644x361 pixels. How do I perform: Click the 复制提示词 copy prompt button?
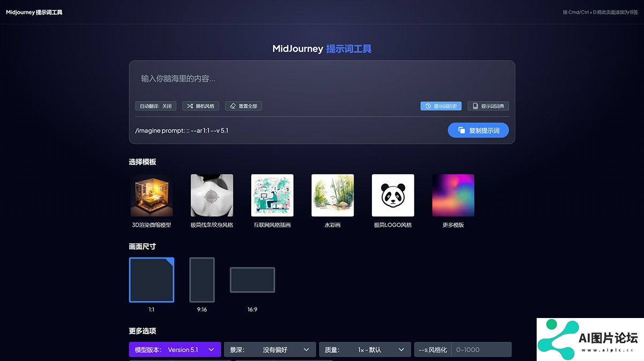pos(478,131)
